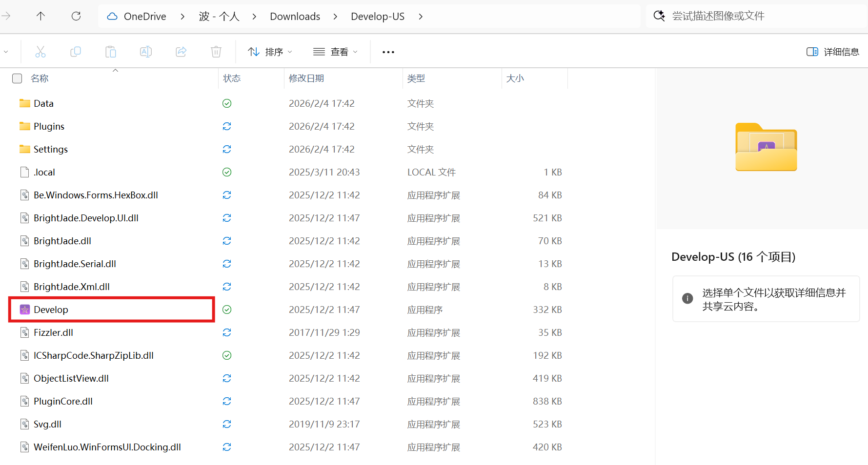Click the Paste clipboard icon
868x465 pixels.
[x=111, y=52]
